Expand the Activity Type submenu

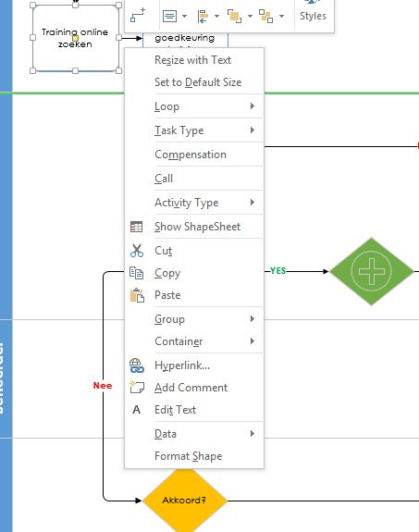coord(194,203)
